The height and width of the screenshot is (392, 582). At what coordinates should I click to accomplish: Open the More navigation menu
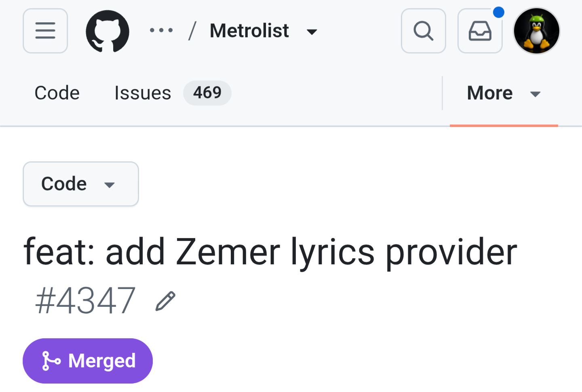504,93
